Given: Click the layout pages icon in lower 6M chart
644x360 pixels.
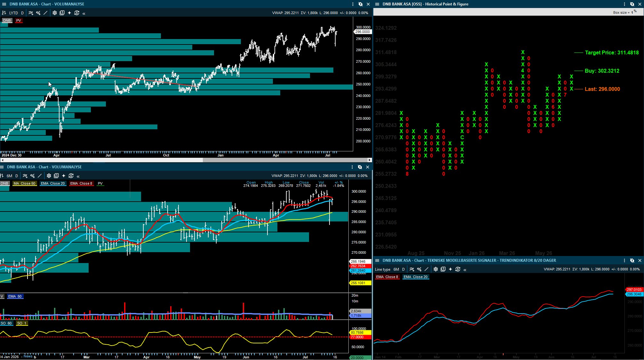Looking at the screenshot, I should [x=56, y=176].
